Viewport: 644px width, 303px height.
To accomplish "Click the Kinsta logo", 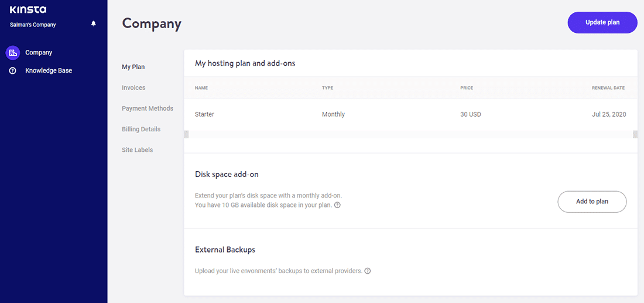I will click(28, 10).
